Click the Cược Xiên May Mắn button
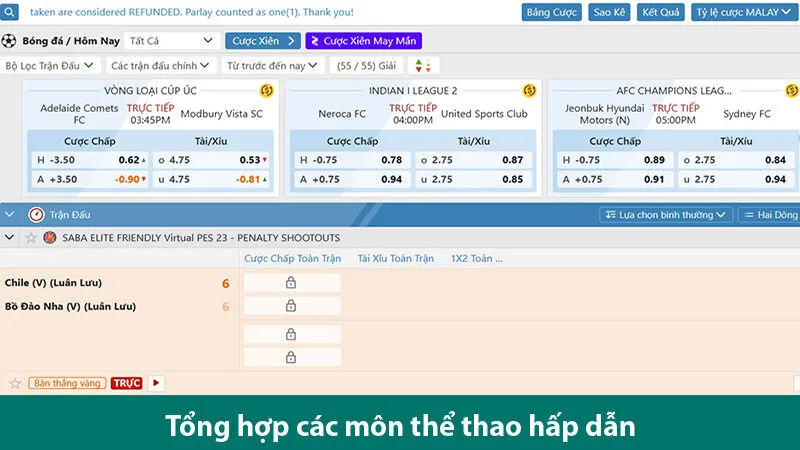Viewport: 800px width, 450px height. click(363, 41)
